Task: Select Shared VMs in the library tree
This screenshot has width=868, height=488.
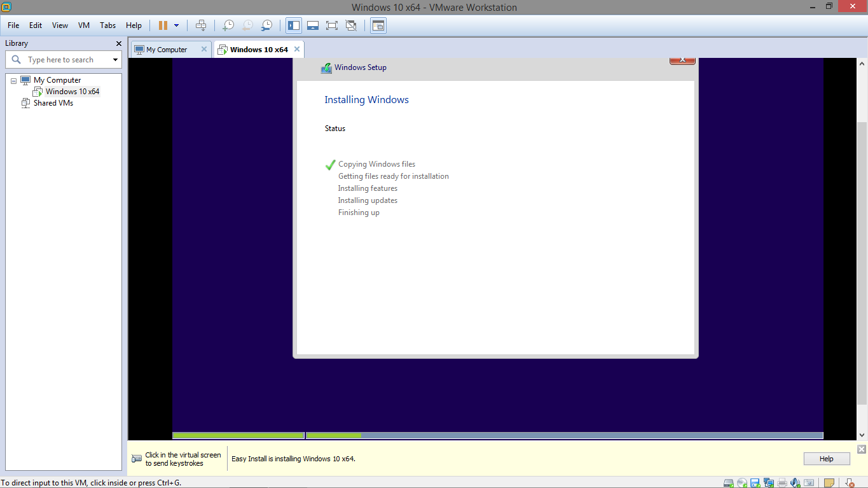Action: (53, 103)
